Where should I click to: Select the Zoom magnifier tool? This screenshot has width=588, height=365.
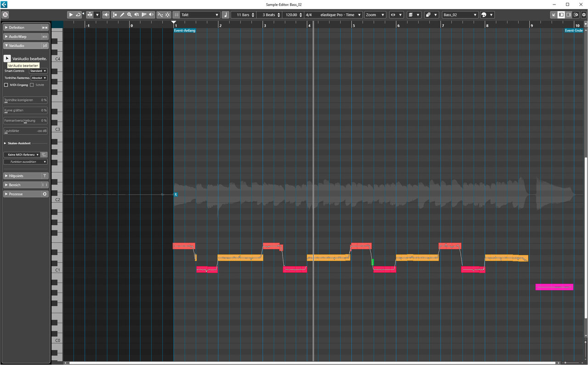(130, 15)
